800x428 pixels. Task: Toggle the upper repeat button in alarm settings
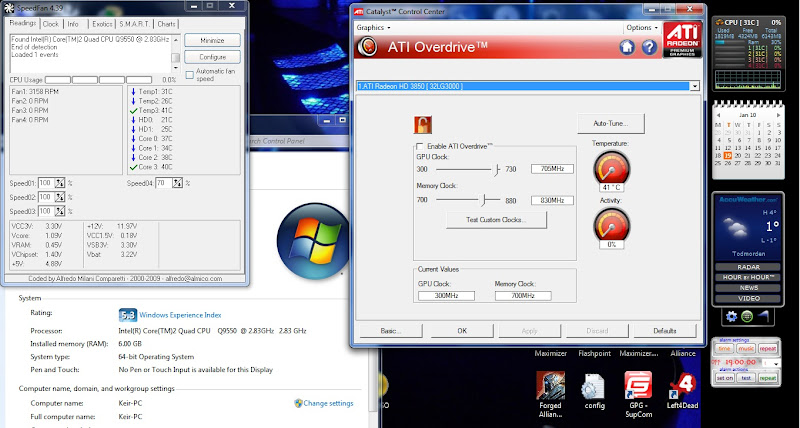(768, 348)
